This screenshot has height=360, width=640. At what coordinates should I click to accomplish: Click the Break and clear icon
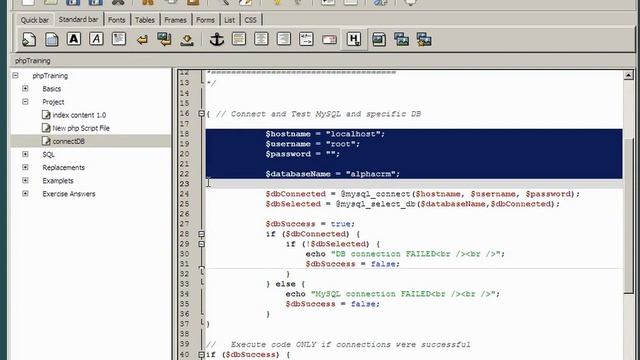click(x=164, y=40)
